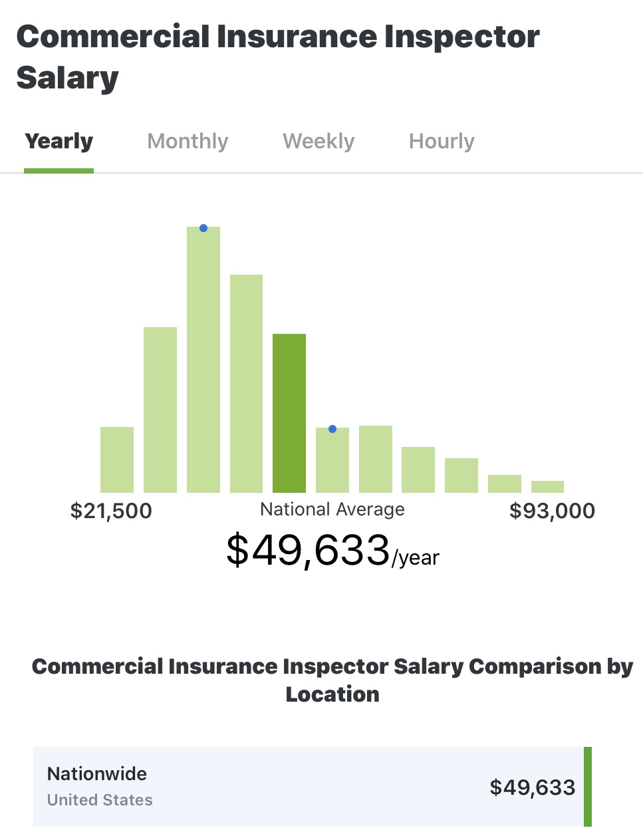Click the rightmost, shortest histogram bar
The height and width of the screenshot is (840, 643).
tap(547, 486)
